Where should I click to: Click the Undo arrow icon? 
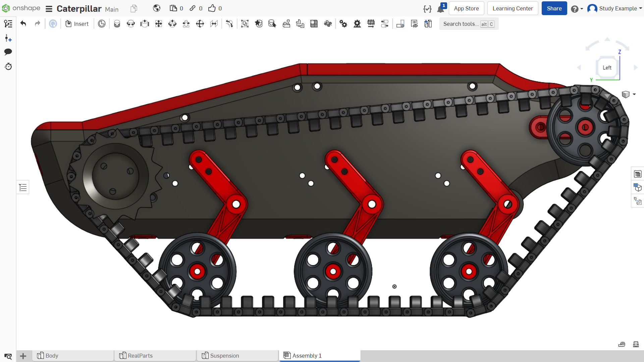point(23,24)
